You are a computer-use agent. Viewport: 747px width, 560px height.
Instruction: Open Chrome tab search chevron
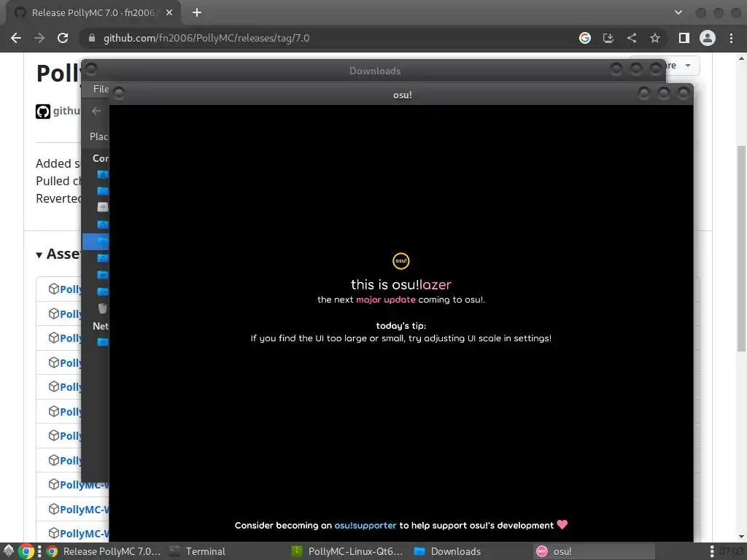pyautogui.click(x=678, y=13)
